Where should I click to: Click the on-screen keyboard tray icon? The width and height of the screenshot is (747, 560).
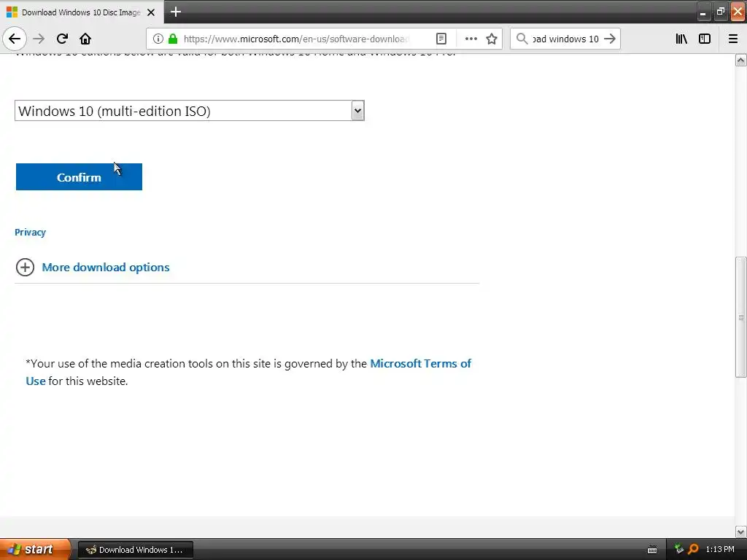click(652, 550)
